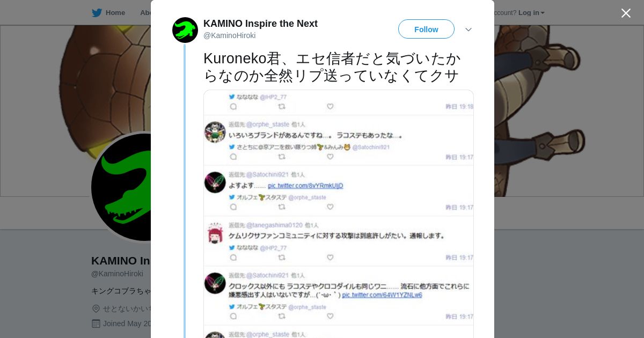Image resolution: width=644 pixels, height=338 pixels.
Task: Close the tweet overlay with X icon
Action: pos(626,13)
